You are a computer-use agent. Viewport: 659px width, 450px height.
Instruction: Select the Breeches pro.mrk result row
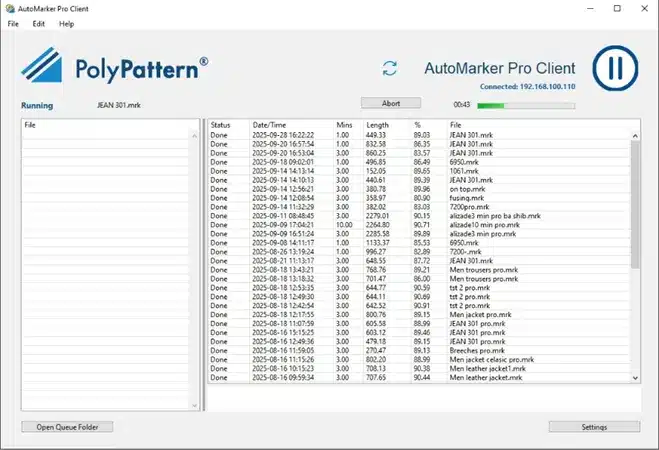coord(419,350)
